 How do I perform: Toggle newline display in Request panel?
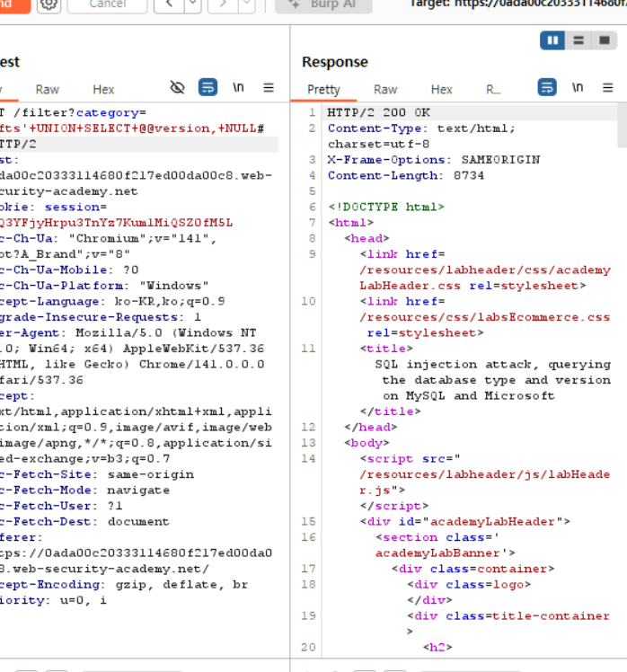pos(238,87)
